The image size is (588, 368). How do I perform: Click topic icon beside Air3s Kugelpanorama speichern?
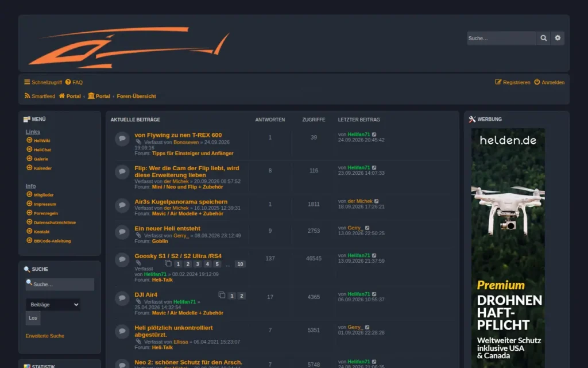point(122,205)
